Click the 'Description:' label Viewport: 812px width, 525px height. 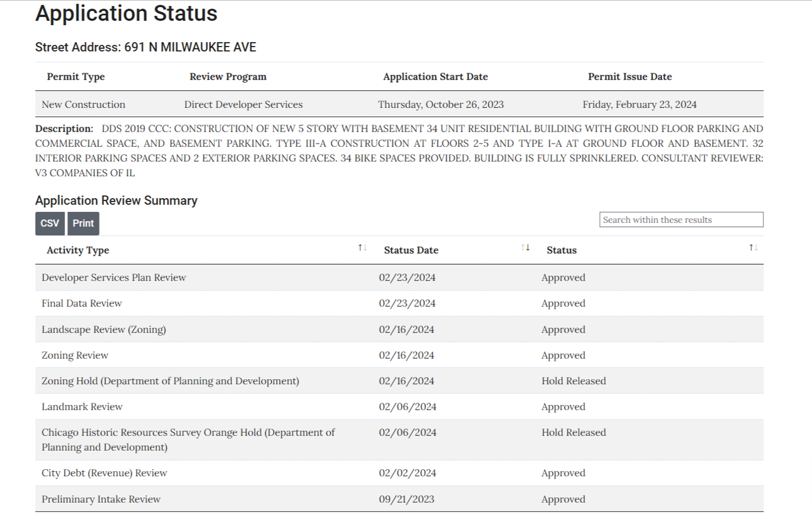pyautogui.click(x=64, y=129)
